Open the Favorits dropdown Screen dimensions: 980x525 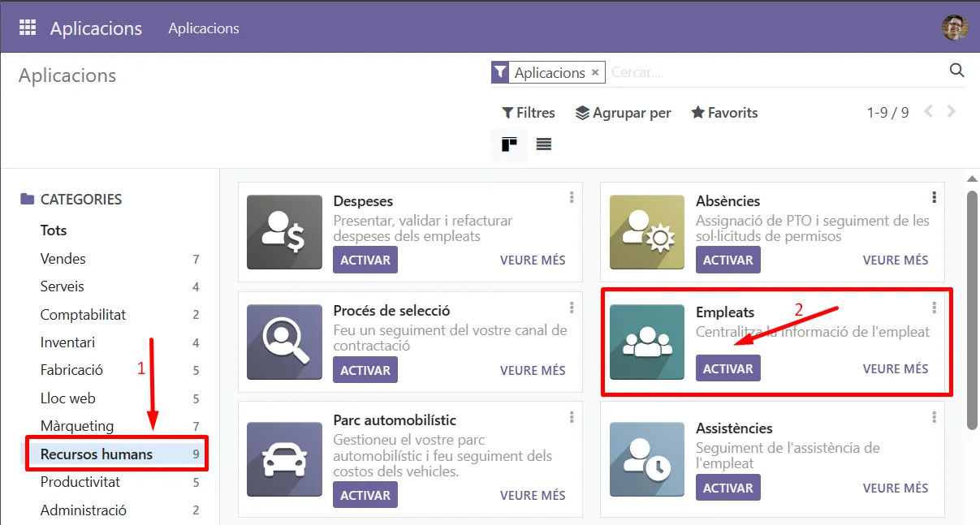coord(724,113)
